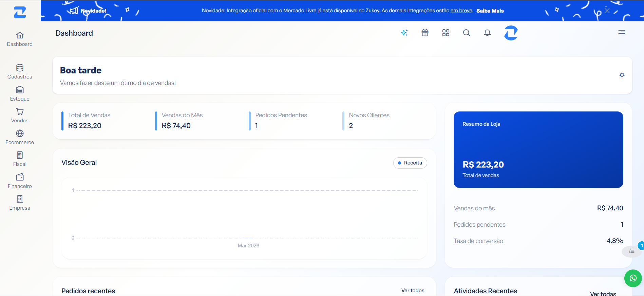Open the Vendas menu
644x296 pixels.
(20, 116)
